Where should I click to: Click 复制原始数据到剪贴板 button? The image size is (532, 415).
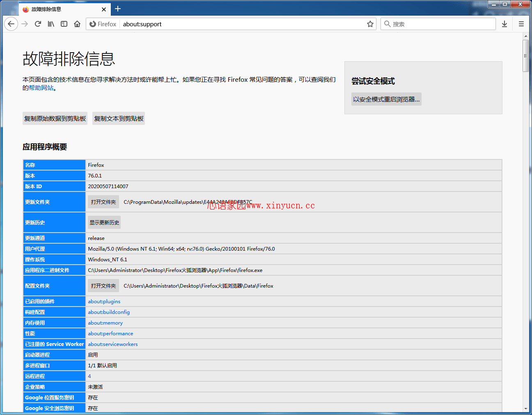[x=55, y=118]
